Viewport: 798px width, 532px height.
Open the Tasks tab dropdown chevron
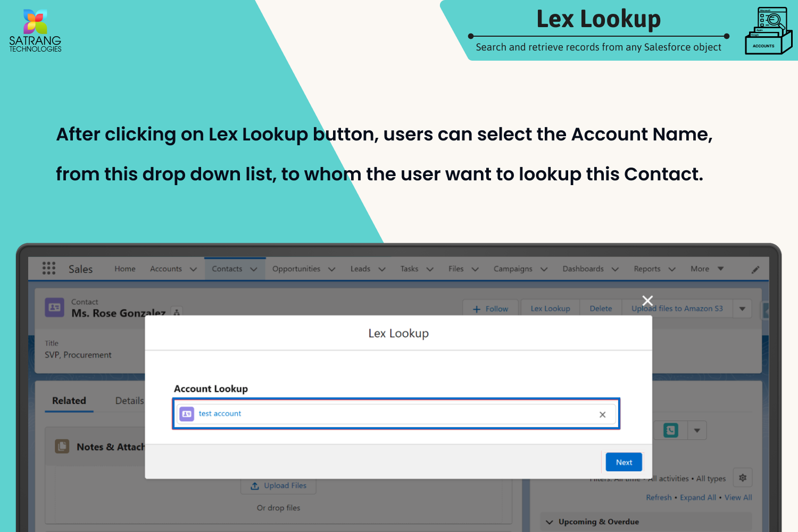(x=430, y=269)
